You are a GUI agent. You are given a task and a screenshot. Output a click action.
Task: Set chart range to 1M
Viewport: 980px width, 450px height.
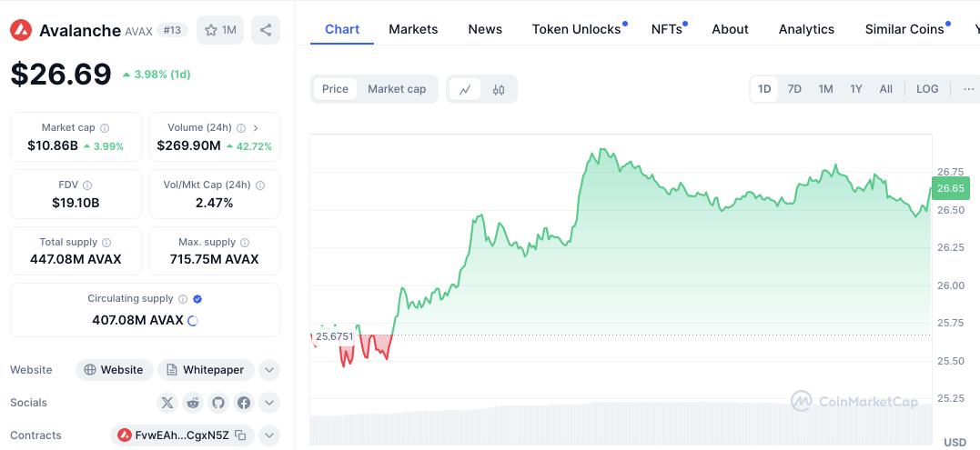(825, 89)
